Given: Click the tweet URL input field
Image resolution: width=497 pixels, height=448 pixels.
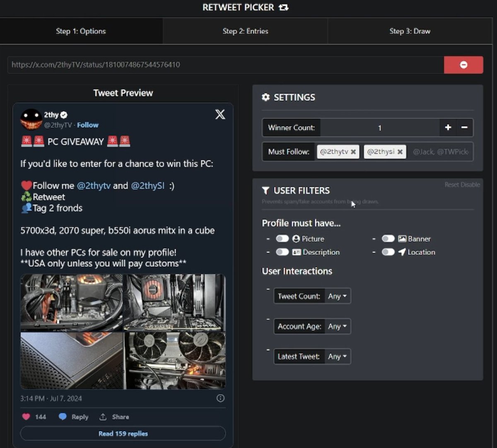Looking at the screenshot, I should point(226,65).
